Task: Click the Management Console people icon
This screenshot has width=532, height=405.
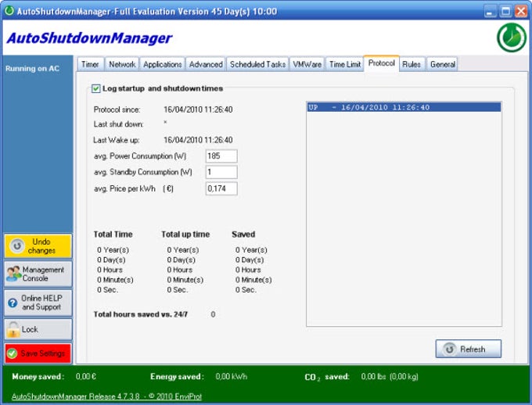Action: click(x=13, y=274)
